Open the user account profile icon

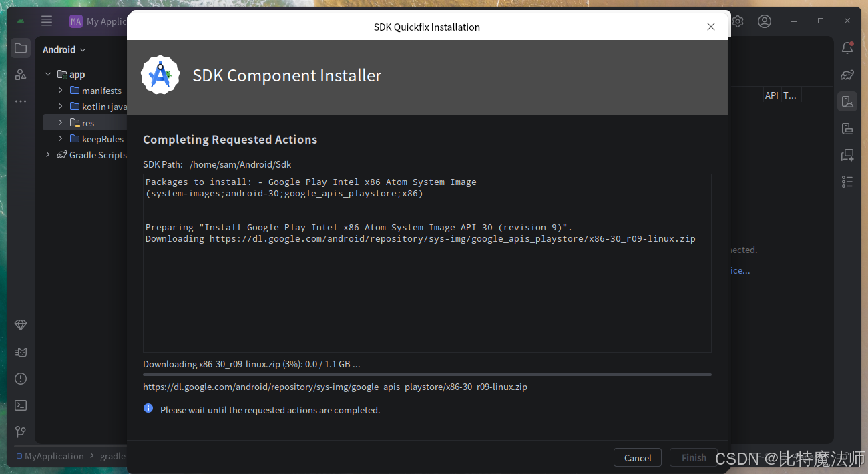[765, 21]
